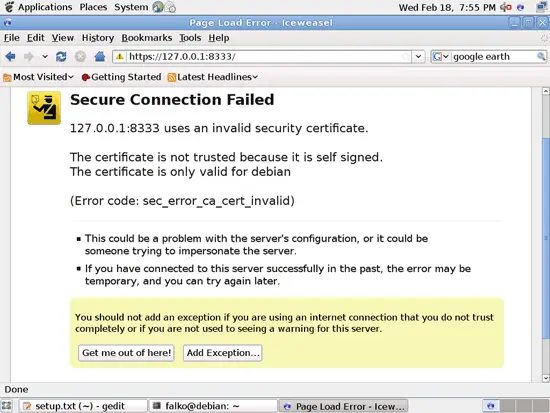Click the vertical page scrollbar
550x413 pixels.
point(545,235)
